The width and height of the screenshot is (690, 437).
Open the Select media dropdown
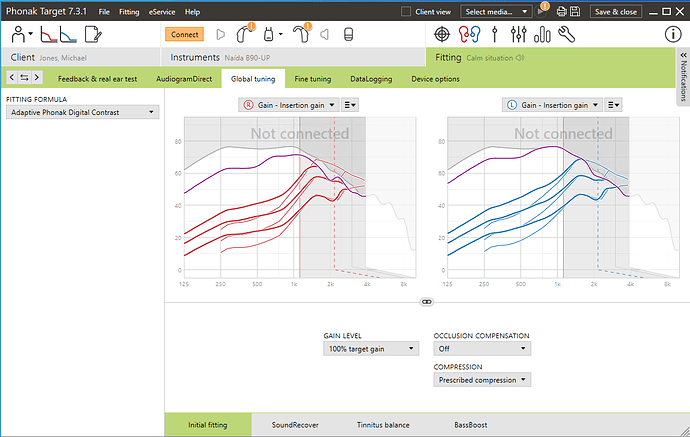(496, 12)
